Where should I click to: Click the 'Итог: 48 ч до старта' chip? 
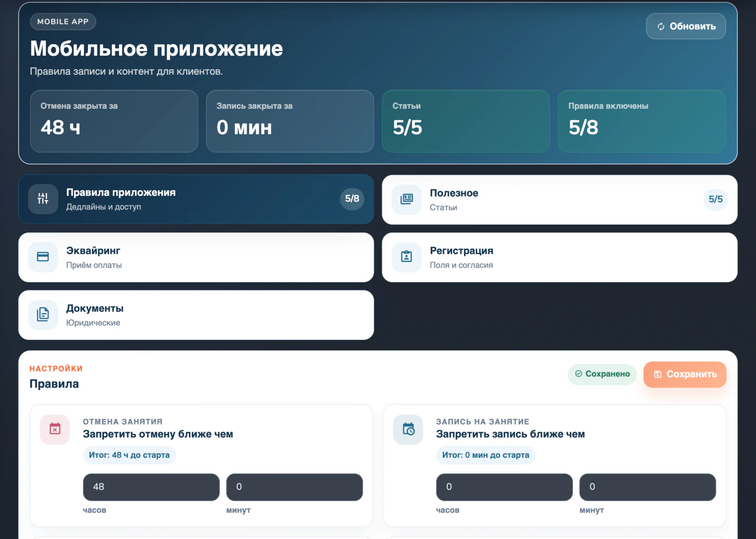[129, 455]
